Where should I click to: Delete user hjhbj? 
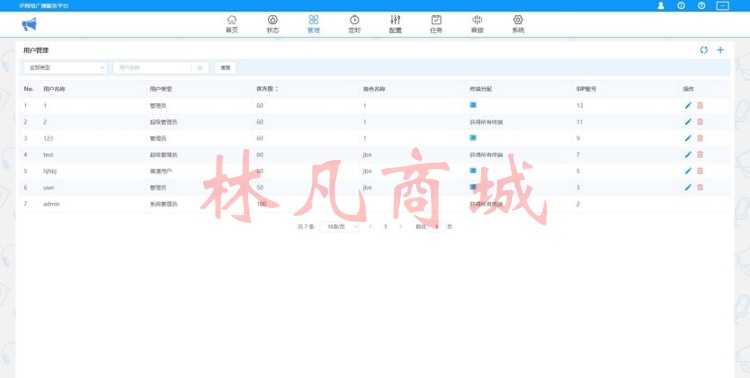coord(700,171)
